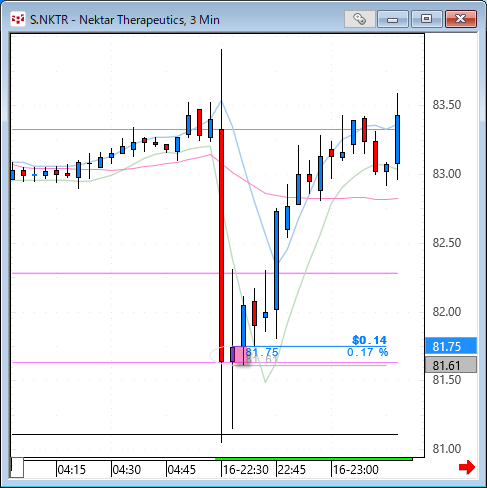The image size is (487, 488).
Task: Click the 83.50 price axis label
Action: [447, 105]
